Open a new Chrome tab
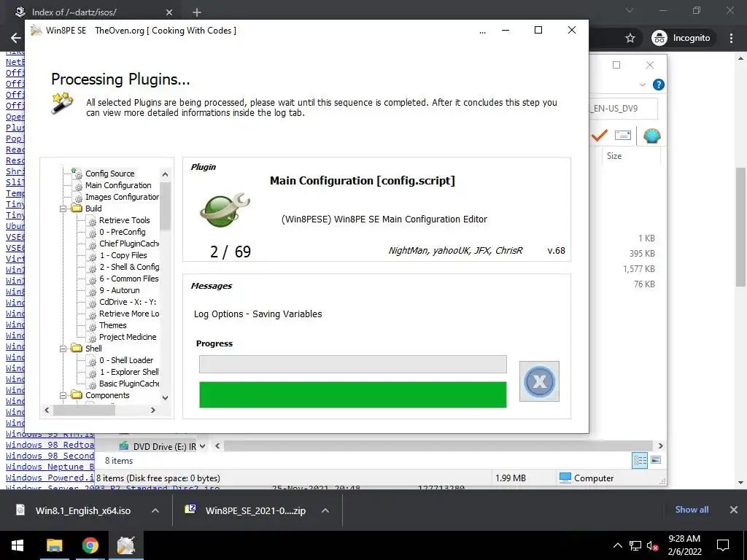 197,12
